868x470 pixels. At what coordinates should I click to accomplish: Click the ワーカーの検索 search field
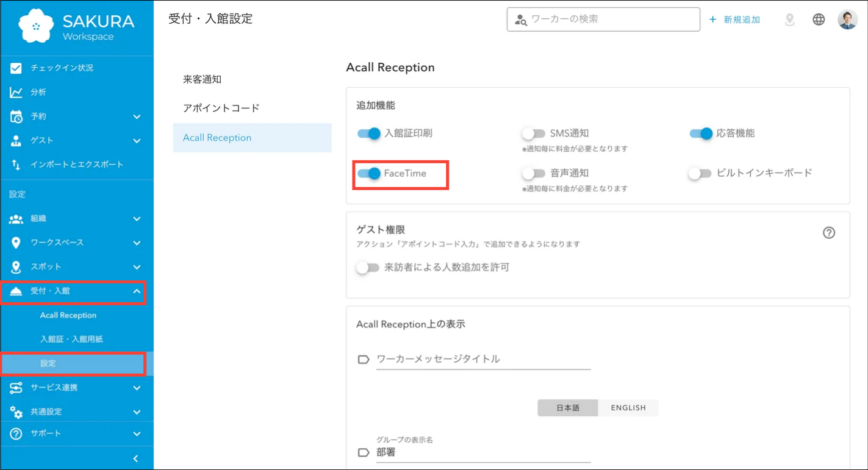(603, 20)
